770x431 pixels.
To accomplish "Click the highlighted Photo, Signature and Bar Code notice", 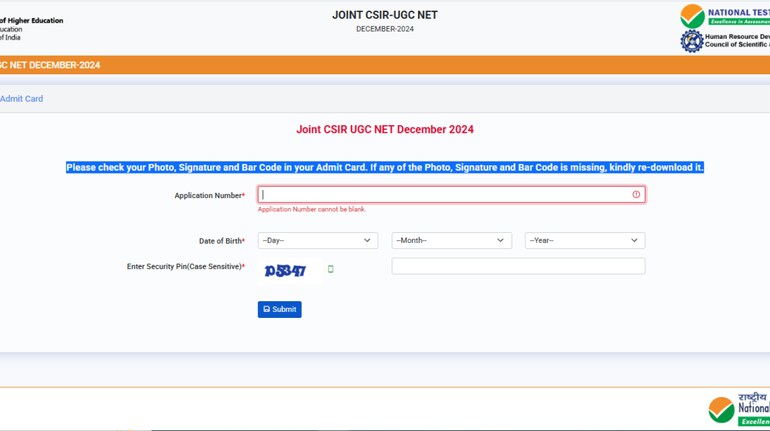I will pos(384,168).
